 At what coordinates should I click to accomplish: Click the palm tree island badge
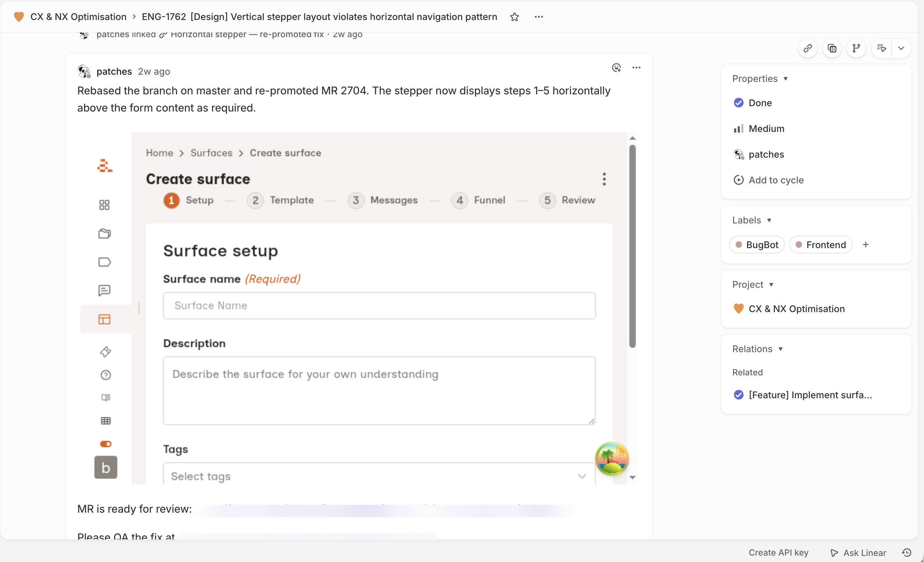click(x=611, y=459)
